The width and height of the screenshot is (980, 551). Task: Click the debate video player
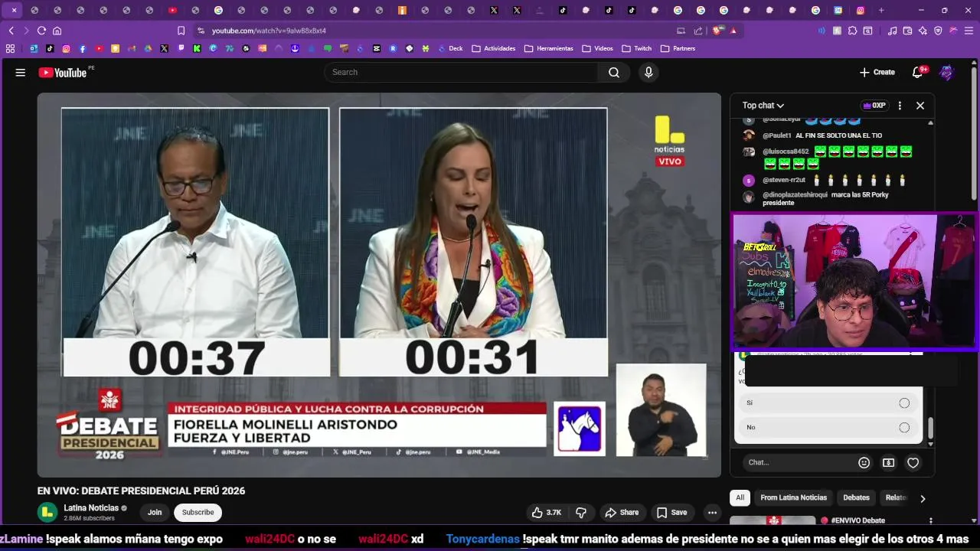click(x=379, y=285)
